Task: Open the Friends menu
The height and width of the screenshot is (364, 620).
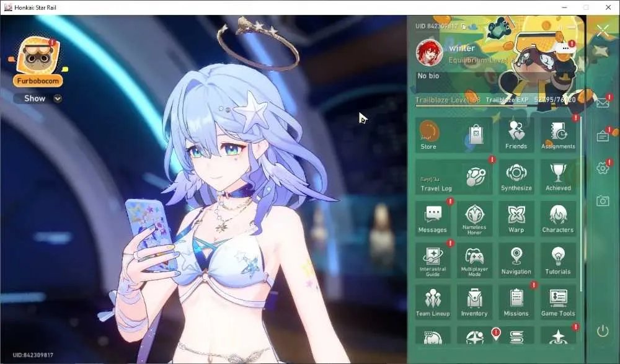Action: pos(516,135)
